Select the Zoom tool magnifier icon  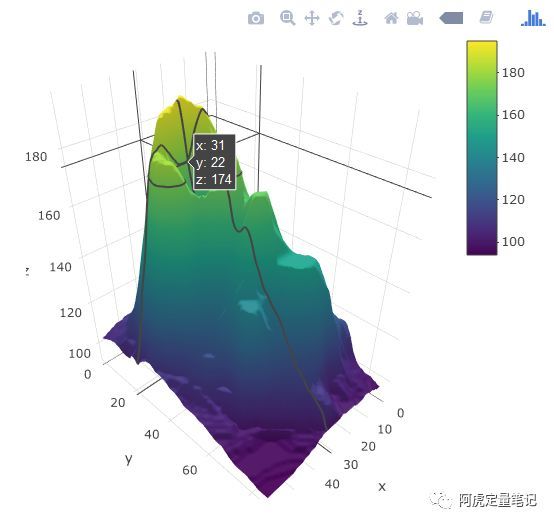pos(287,18)
